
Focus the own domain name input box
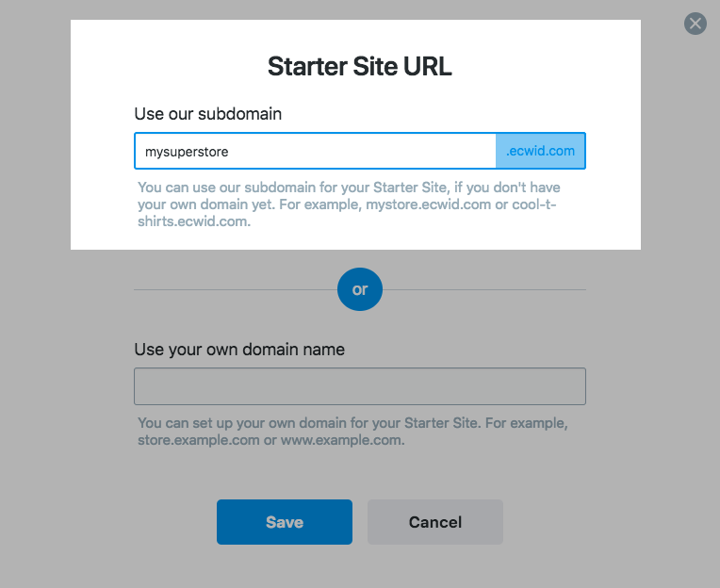(x=360, y=386)
